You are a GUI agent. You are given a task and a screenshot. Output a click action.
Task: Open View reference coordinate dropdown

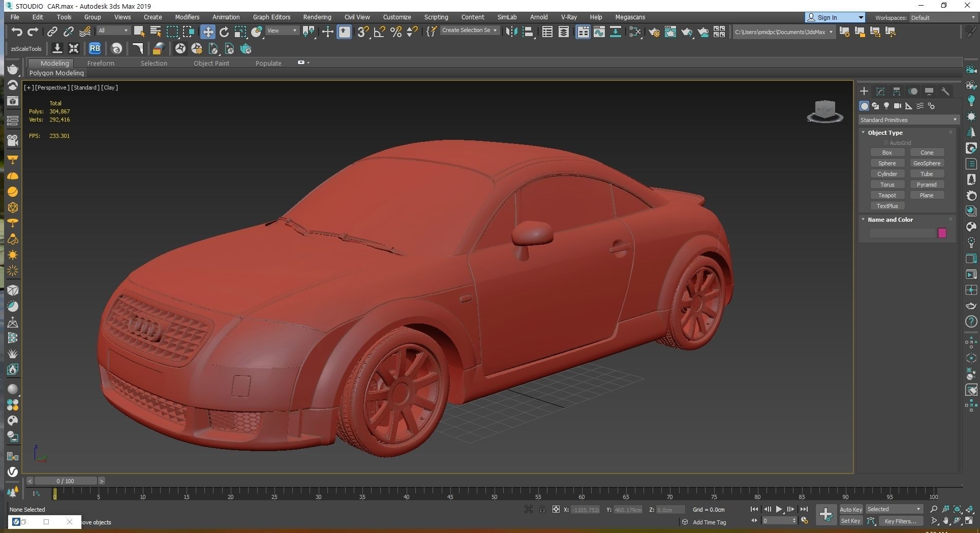click(x=282, y=31)
